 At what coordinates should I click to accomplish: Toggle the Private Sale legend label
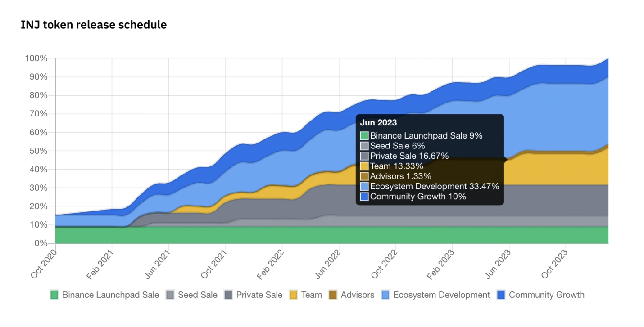(x=259, y=295)
